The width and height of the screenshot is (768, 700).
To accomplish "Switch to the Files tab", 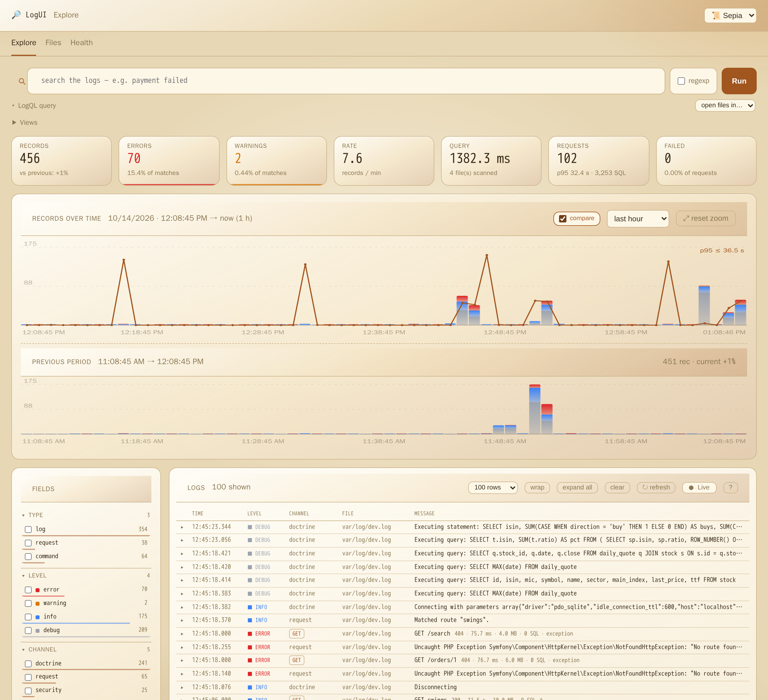I will (53, 43).
